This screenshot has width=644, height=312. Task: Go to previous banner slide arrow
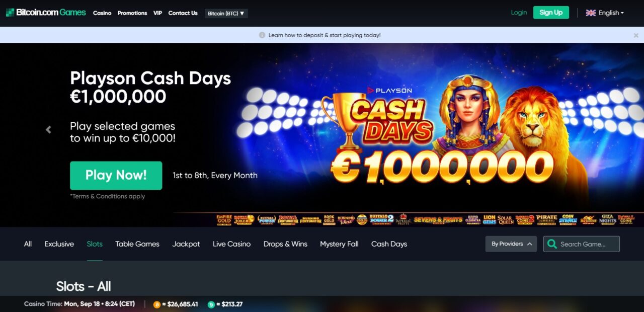(48, 130)
